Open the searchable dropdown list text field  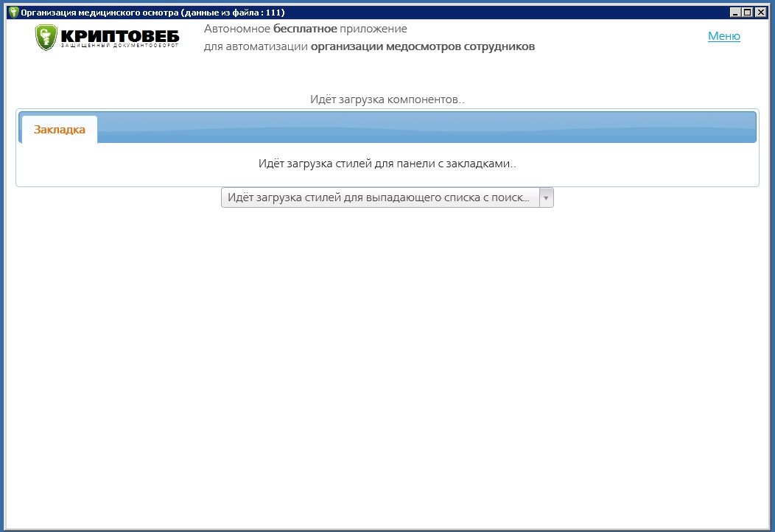[x=379, y=197]
